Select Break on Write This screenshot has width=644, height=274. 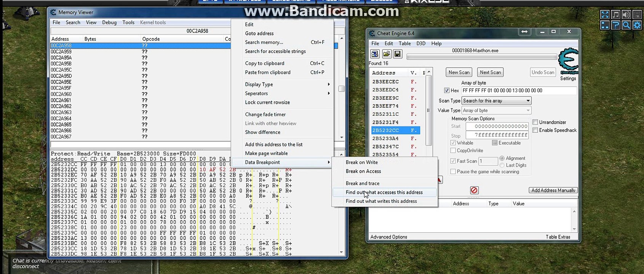pyautogui.click(x=384, y=162)
